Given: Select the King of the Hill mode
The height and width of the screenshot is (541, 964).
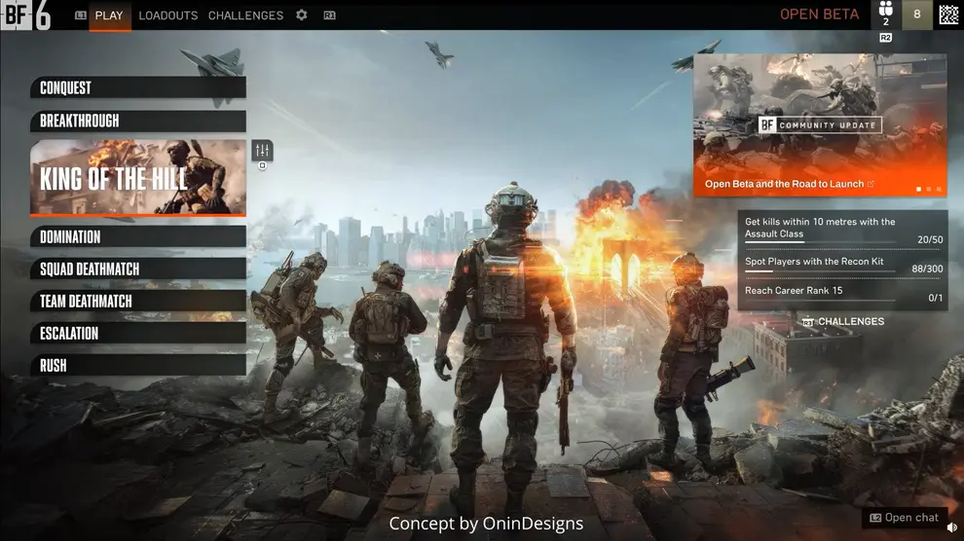Looking at the screenshot, I should pos(138,178).
